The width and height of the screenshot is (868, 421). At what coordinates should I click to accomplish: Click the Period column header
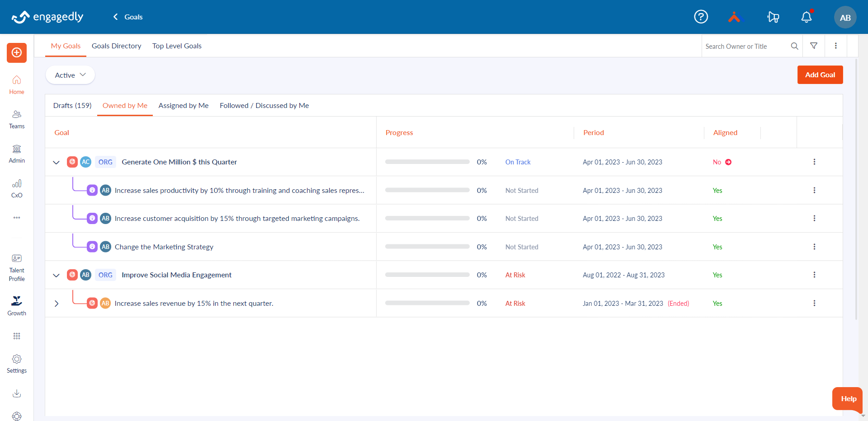tap(594, 132)
